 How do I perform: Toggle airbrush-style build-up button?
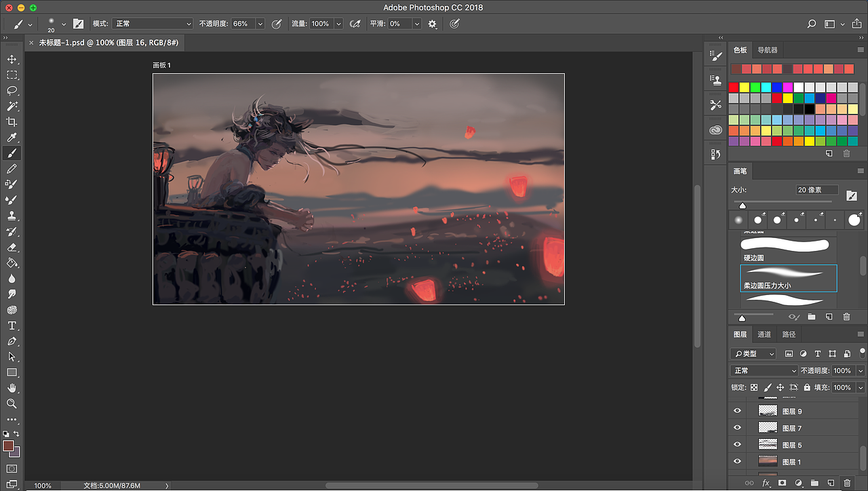(x=355, y=24)
